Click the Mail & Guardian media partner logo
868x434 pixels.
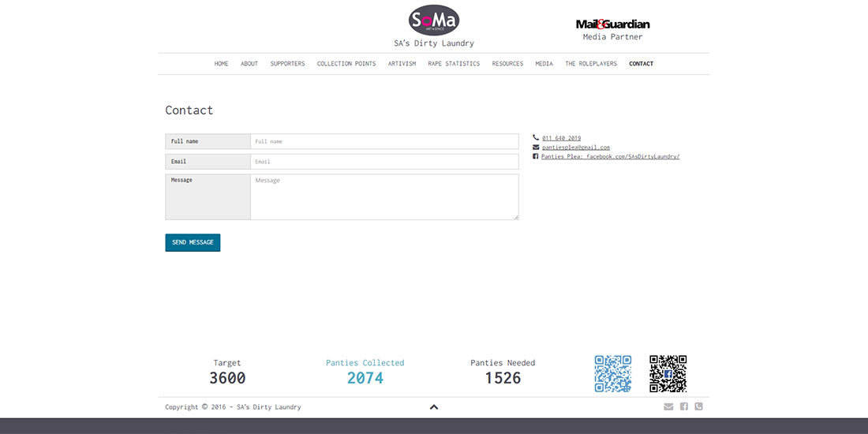pyautogui.click(x=612, y=24)
